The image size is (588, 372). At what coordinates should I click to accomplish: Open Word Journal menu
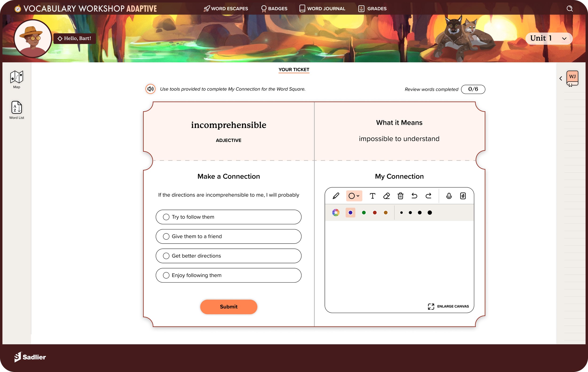pyautogui.click(x=322, y=8)
